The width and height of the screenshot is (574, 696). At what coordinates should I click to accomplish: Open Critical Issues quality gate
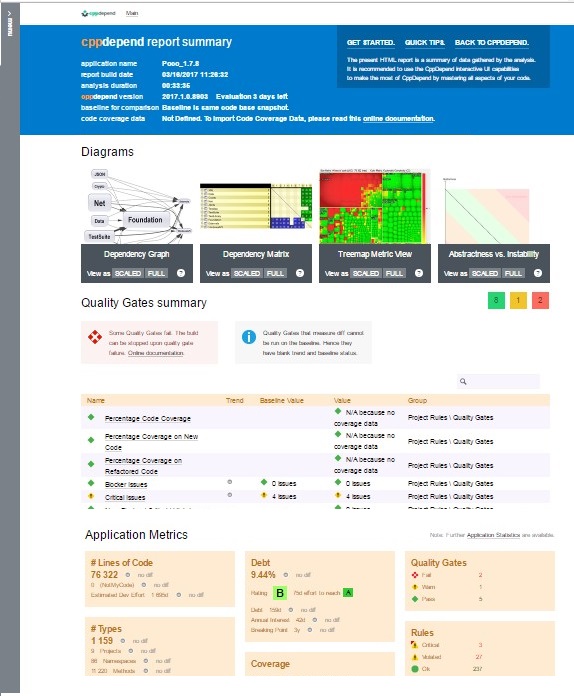[x=125, y=497]
